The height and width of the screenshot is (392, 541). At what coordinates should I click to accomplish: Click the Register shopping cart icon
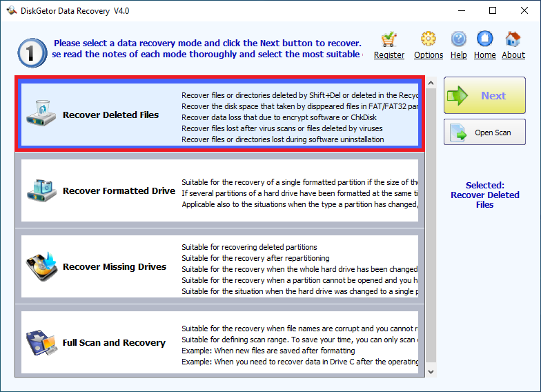(x=389, y=39)
